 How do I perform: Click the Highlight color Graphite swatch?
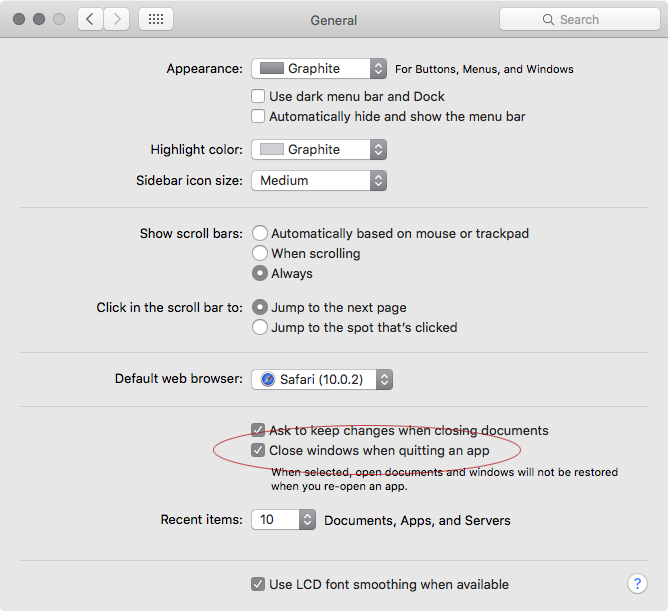pyautogui.click(x=271, y=149)
